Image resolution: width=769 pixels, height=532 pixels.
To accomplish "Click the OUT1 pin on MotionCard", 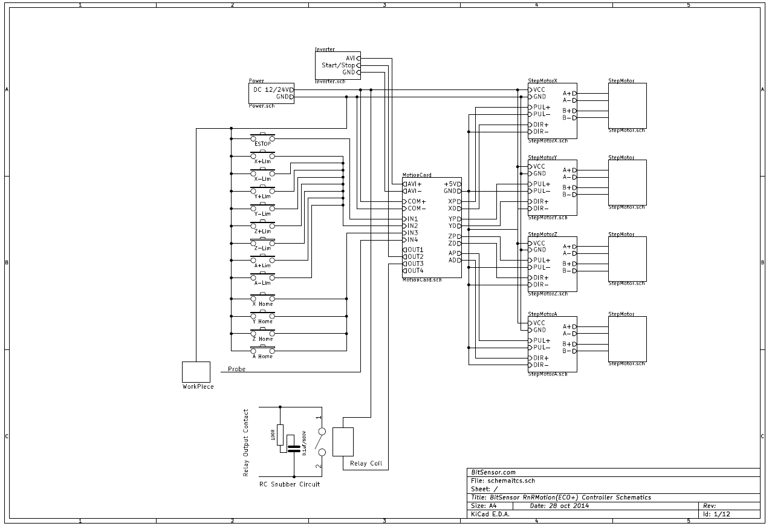I will click(414, 250).
